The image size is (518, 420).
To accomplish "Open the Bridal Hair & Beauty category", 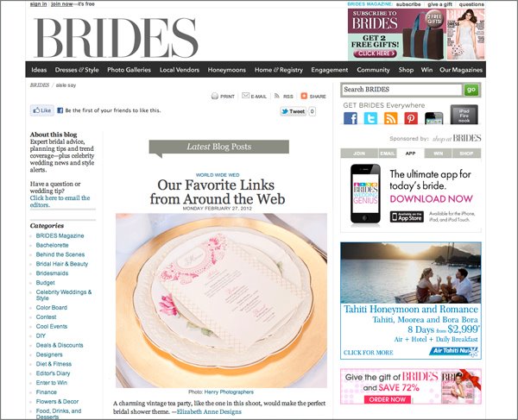I will coord(62,264).
